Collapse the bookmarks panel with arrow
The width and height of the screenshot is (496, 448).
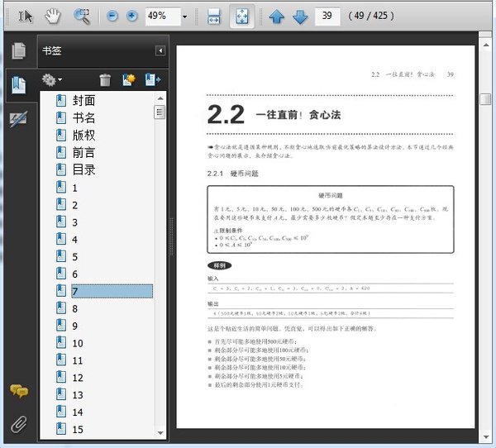(160, 51)
